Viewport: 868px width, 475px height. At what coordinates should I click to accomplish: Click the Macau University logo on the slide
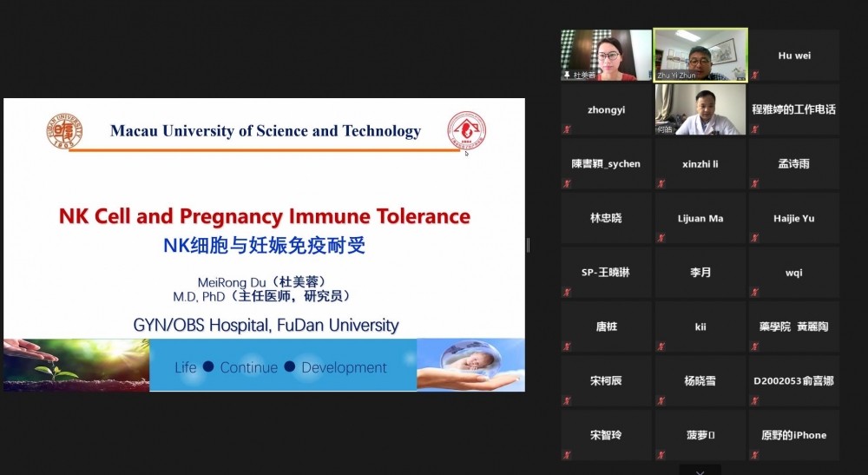point(64,131)
